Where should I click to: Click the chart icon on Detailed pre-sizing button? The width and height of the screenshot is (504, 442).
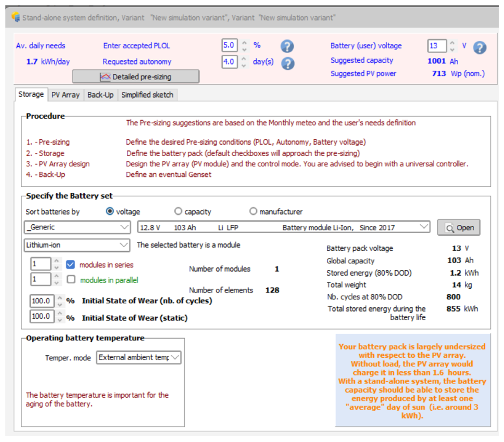pyautogui.click(x=105, y=77)
